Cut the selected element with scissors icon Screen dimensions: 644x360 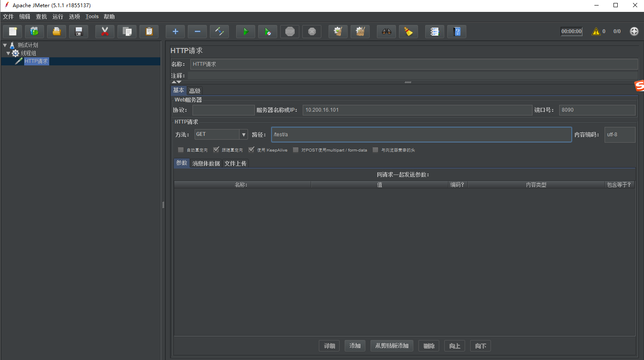pos(105,31)
